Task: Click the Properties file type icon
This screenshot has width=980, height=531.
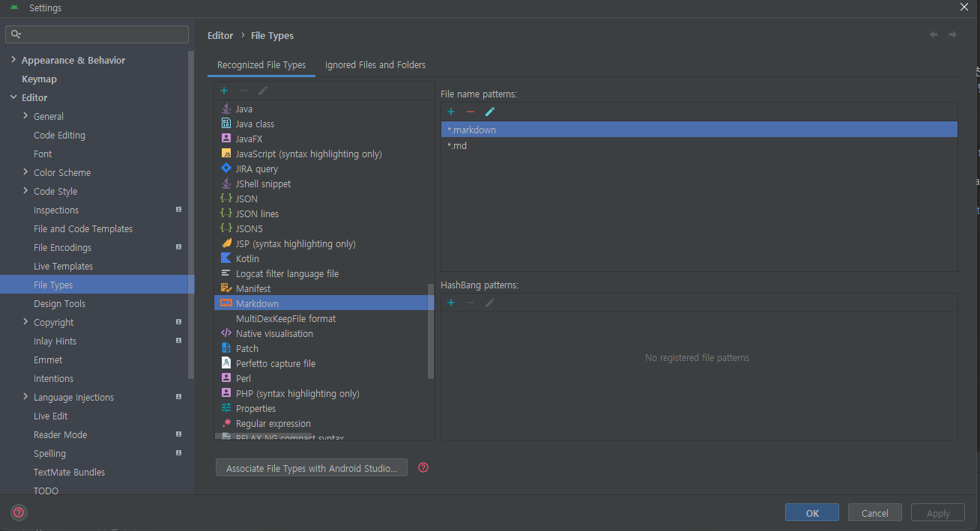Action: pos(226,408)
